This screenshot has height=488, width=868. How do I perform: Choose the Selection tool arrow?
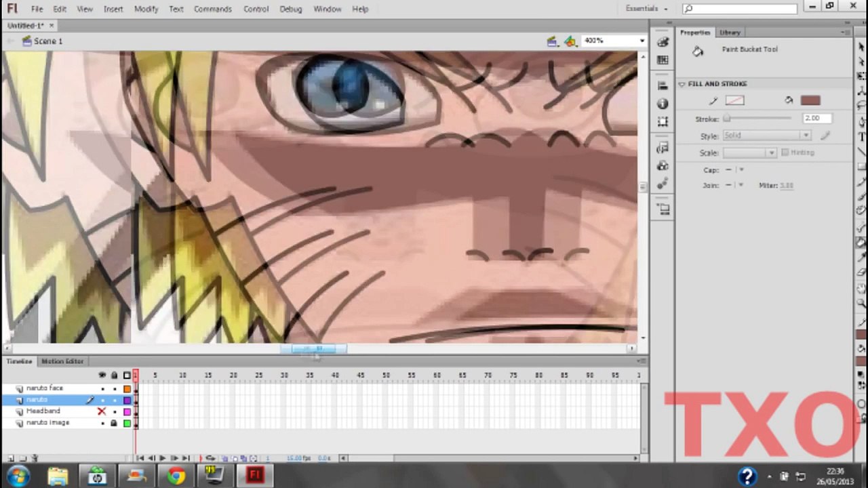[861, 46]
